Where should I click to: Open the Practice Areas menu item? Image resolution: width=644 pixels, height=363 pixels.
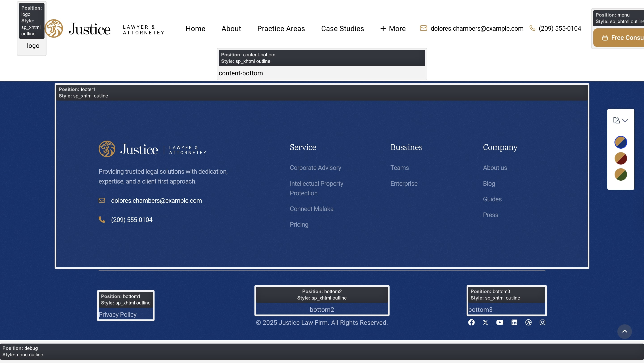281,29
